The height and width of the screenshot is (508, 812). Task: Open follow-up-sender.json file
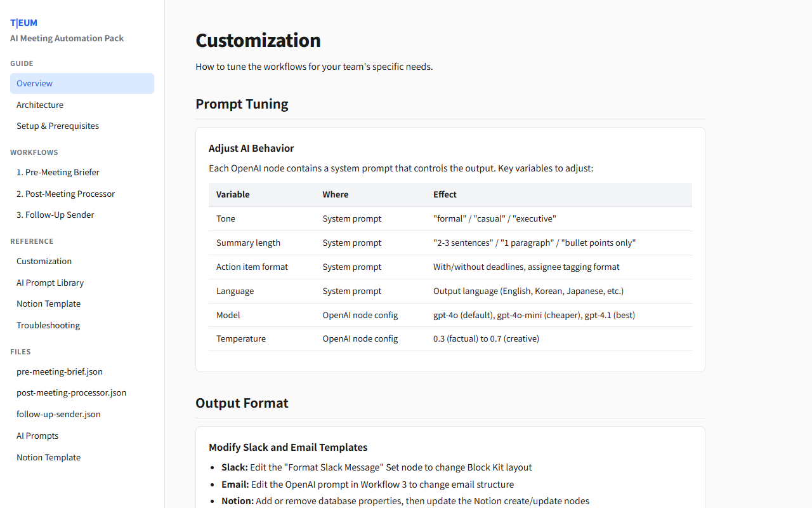(58, 414)
